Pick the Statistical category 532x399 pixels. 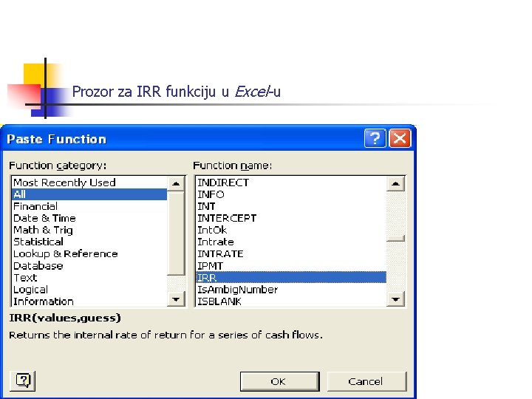90,242
